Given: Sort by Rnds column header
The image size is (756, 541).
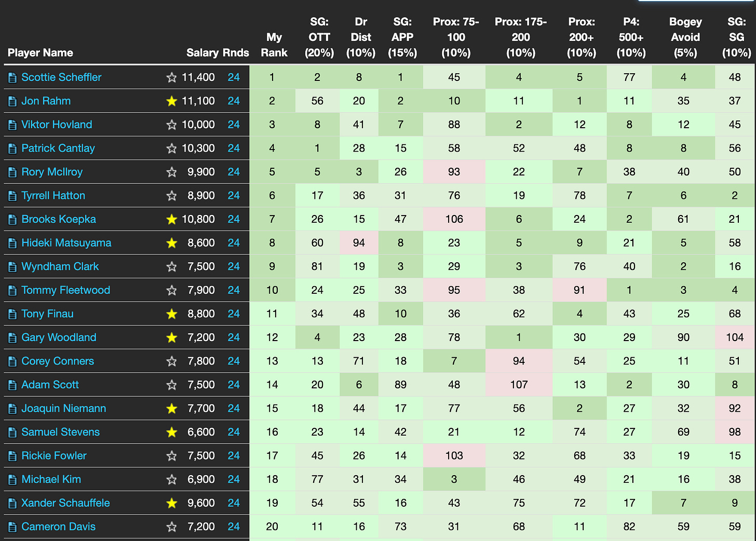Looking at the screenshot, I should pyautogui.click(x=236, y=53).
